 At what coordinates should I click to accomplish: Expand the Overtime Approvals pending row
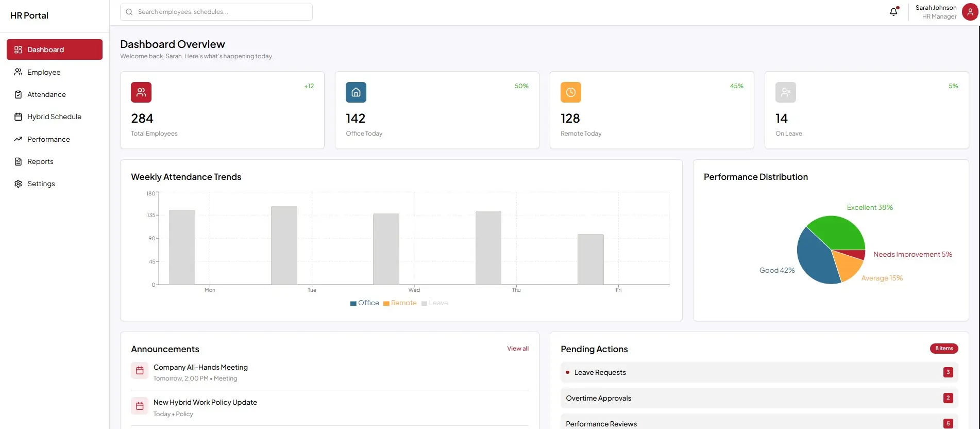point(758,398)
